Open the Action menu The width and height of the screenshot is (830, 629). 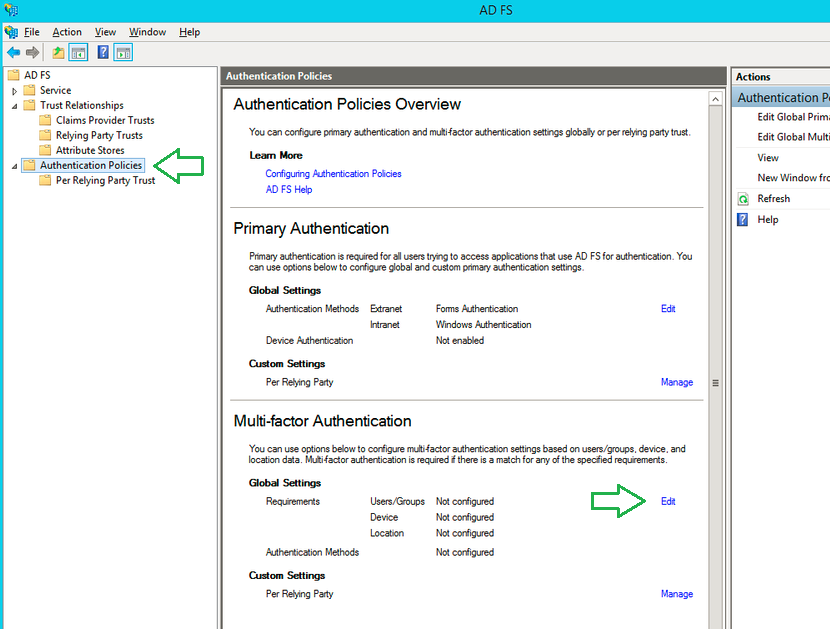66,31
